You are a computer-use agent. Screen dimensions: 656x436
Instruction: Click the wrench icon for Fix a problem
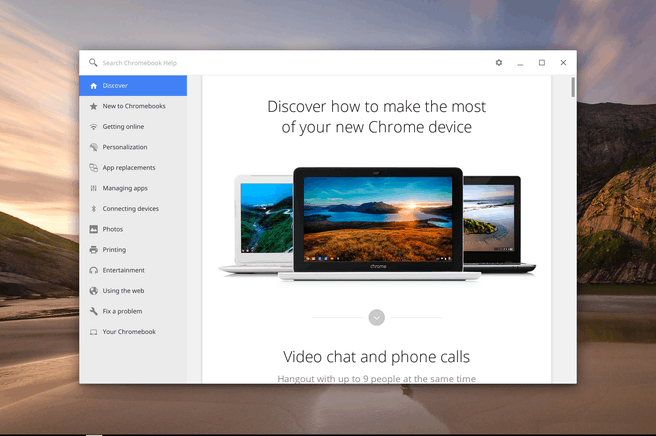point(93,311)
